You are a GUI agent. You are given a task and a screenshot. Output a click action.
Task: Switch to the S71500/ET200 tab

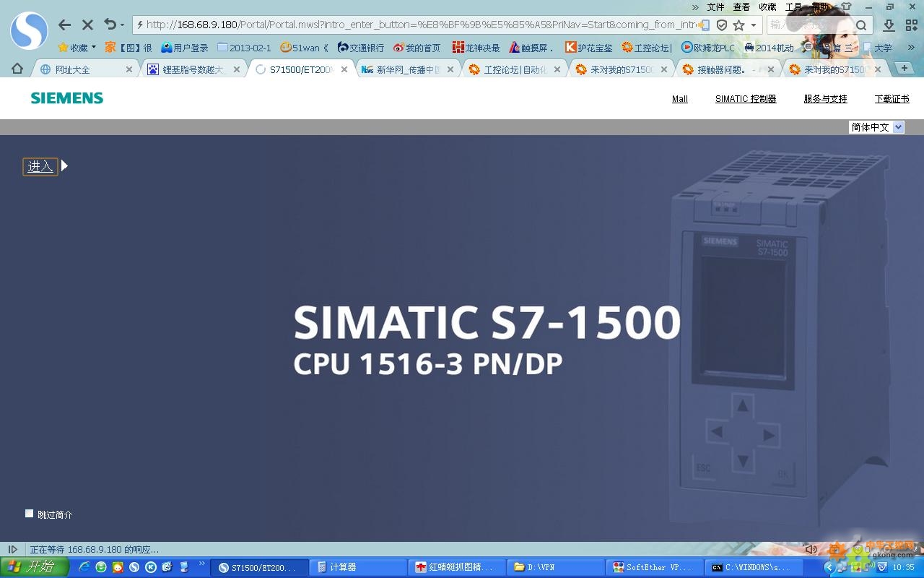pyautogui.click(x=301, y=69)
